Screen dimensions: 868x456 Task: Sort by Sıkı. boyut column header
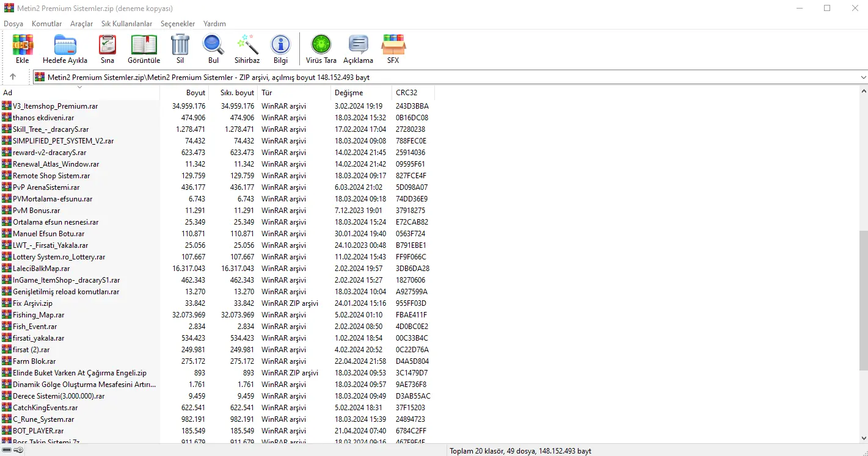coord(233,93)
